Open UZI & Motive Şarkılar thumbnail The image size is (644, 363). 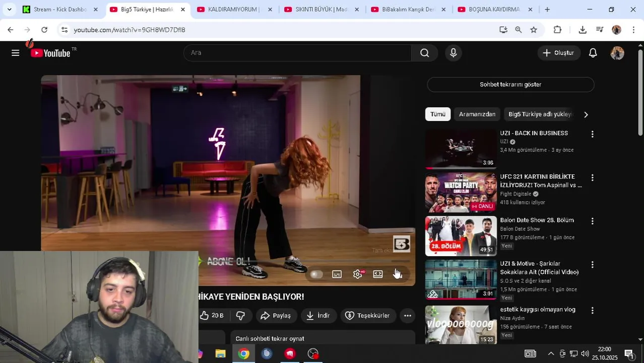click(x=461, y=279)
